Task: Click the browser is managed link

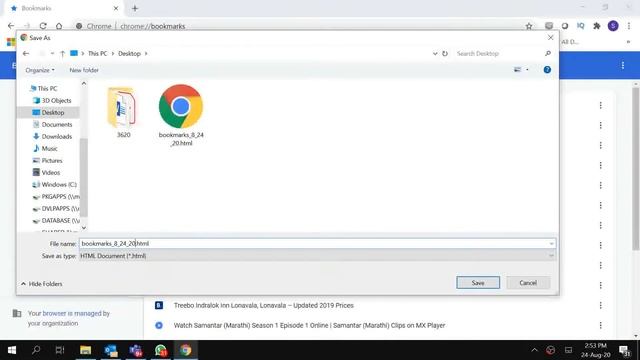Action: click(72, 313)
